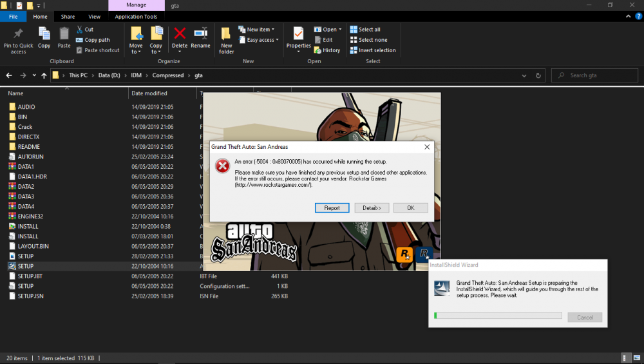This screenshot has width=644, height=364.
Task: Click IDM in the address path
Action: 137,75
